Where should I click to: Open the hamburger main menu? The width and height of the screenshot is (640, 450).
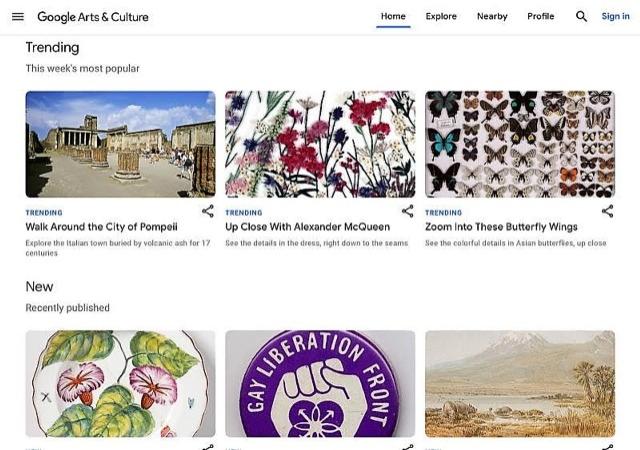pos(17,17)
